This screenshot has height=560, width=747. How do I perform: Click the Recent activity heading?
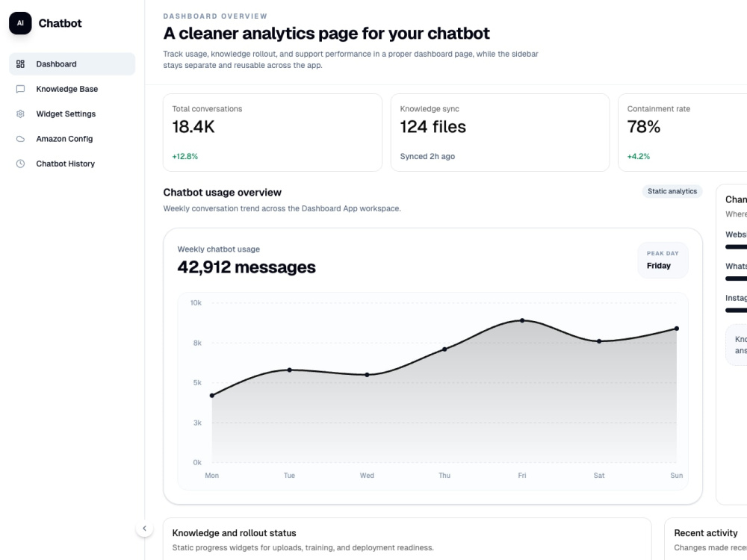click(706, 533)
